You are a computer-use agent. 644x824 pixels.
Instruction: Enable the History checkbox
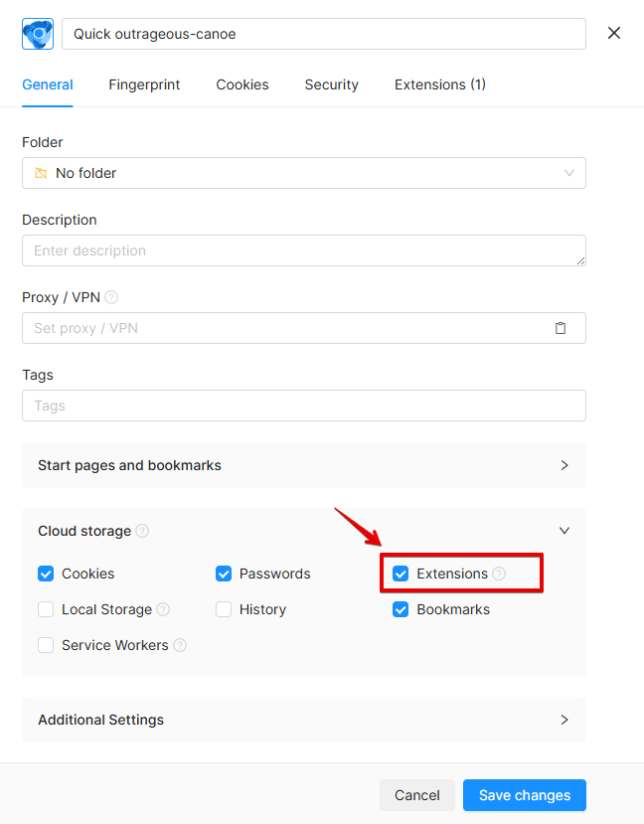click(224, 609)
